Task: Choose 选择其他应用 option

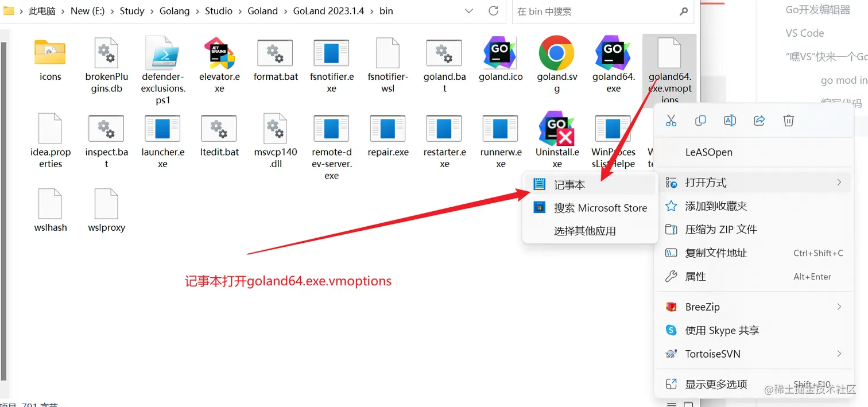Action: click(x=591, y=231)
